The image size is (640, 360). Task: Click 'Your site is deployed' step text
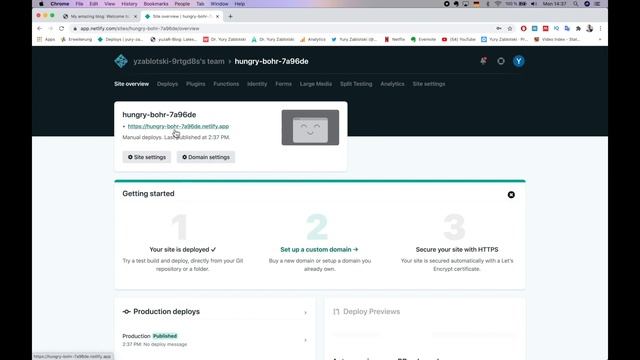[182, 249]
